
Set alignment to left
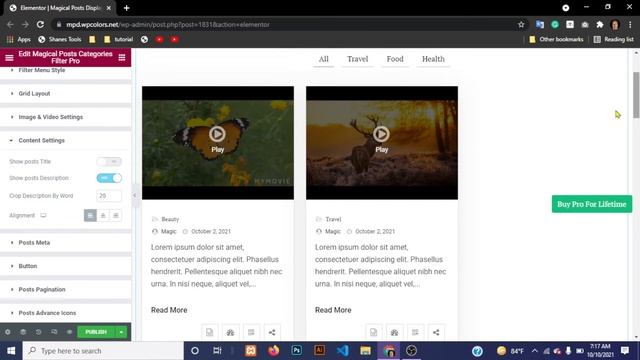click(x=90, y=215)
